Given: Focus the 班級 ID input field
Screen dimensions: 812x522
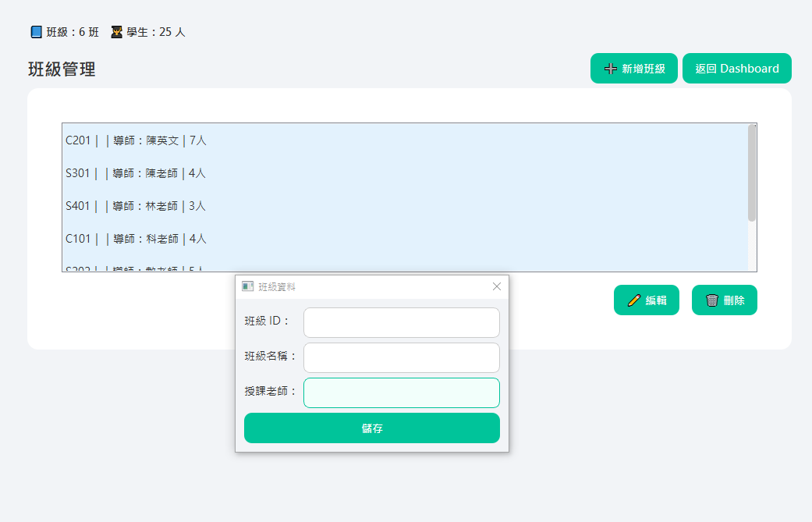Looking at the screenshot, I should pyautogui.click(x=401, y=322).
